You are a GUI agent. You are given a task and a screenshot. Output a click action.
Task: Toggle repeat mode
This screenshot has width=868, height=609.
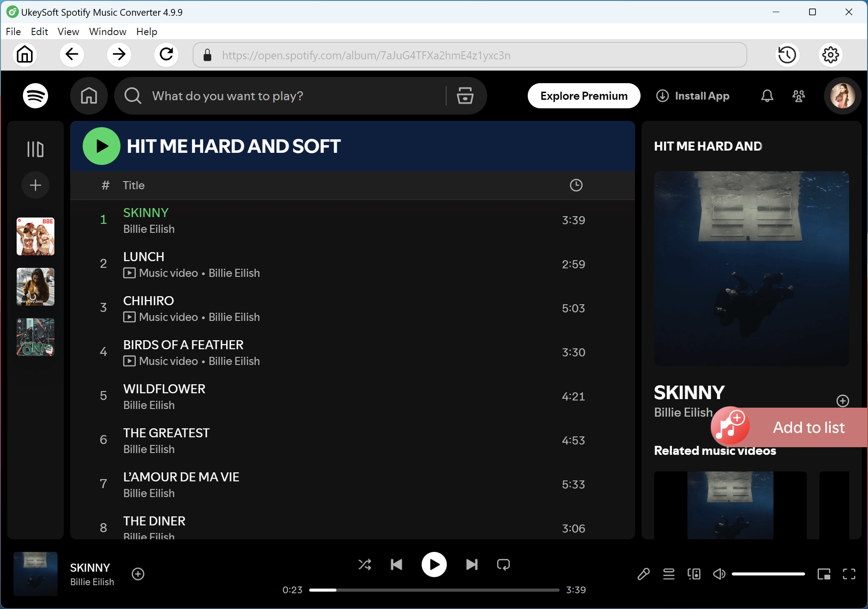click(503, 565)
